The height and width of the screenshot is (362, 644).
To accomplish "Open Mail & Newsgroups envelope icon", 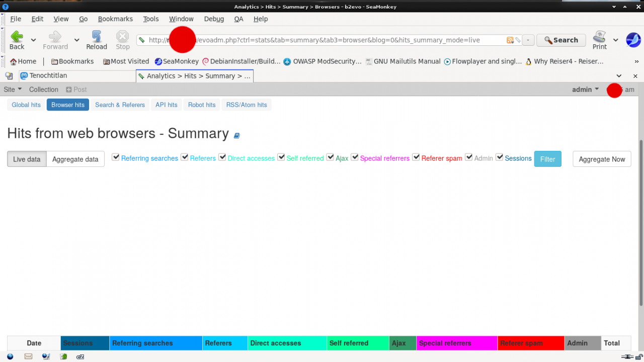I will click(x=28, y=356).
